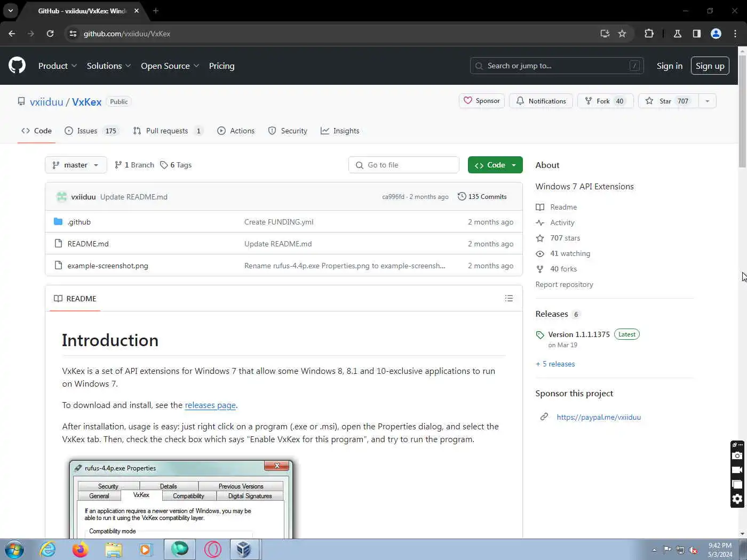Click the Sign in link

[670, 66]
